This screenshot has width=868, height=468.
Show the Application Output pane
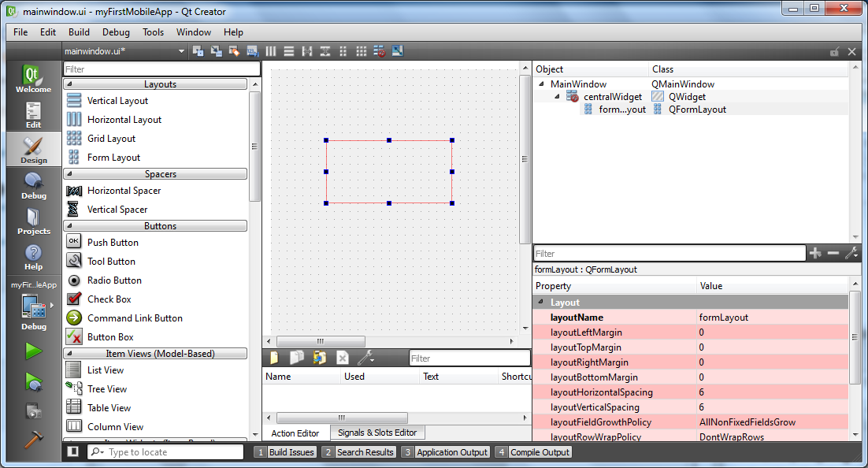click(446, 452)
